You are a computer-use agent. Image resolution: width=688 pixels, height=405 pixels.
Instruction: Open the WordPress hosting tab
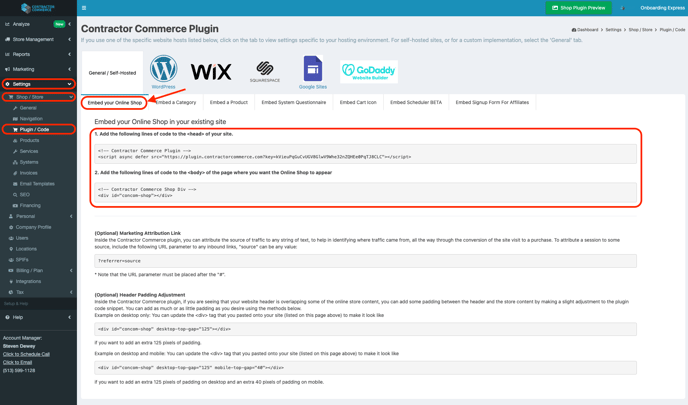point(163,72)
